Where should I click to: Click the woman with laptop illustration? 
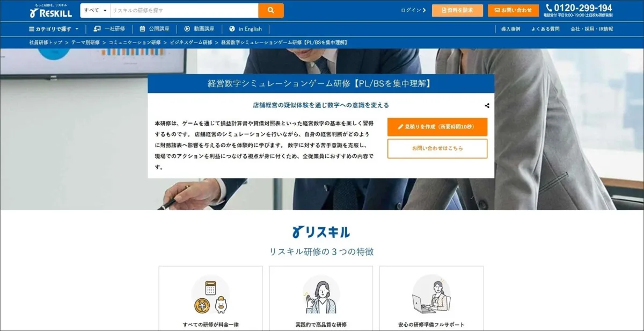click(x=431, y=295)
